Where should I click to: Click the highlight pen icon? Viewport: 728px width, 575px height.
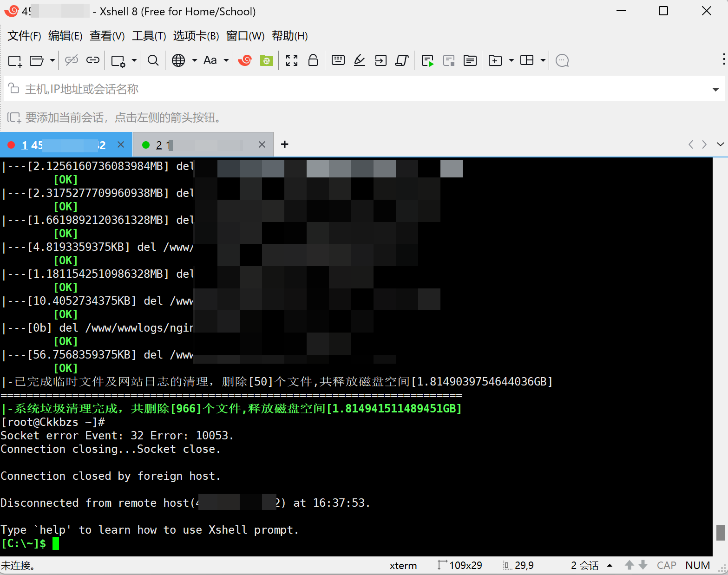(x=359, y=60)
